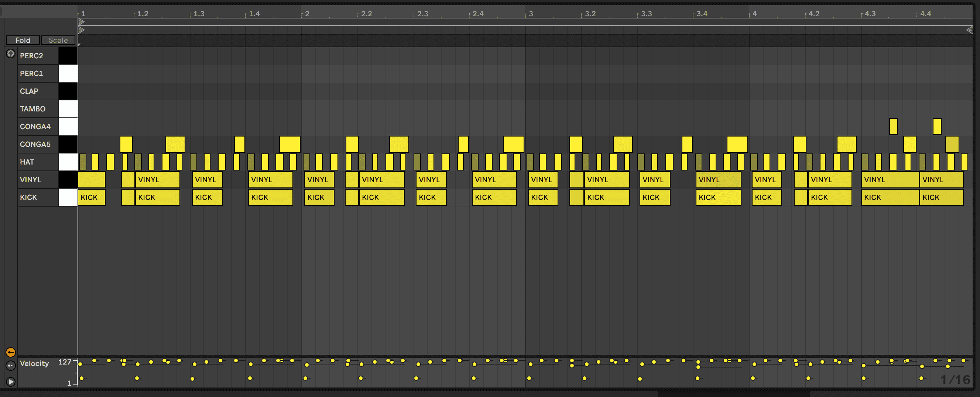Click the dotted lane selector icon below orange icon
The image size is (980, 397).
pyautogui.click(x=11, y=366)
